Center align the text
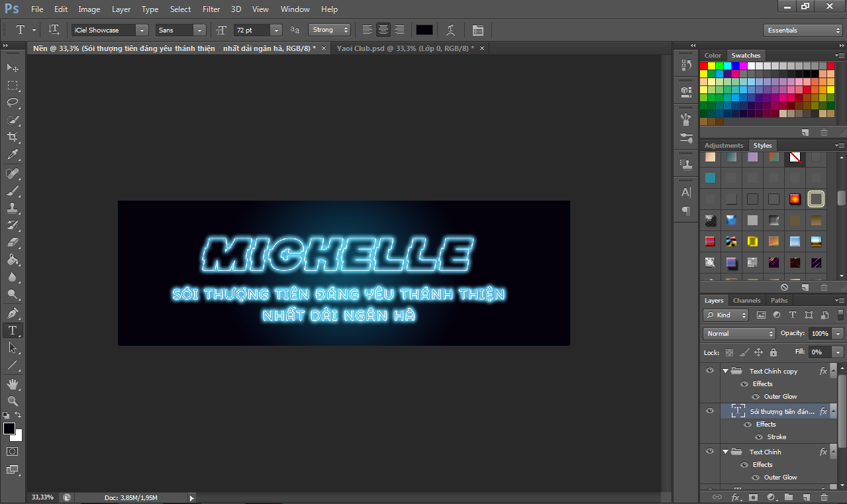Viewport: 847px width, 504px height. click(x=383, y=30)
